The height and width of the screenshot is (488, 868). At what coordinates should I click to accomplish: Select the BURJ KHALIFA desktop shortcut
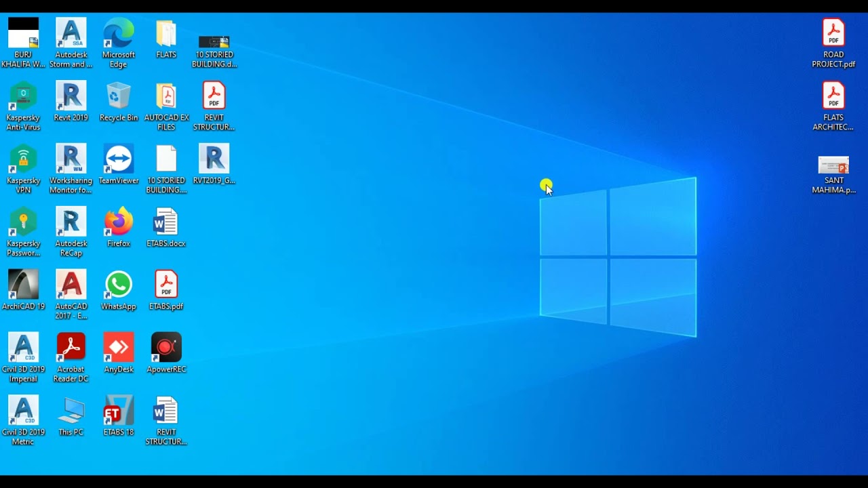23,43
